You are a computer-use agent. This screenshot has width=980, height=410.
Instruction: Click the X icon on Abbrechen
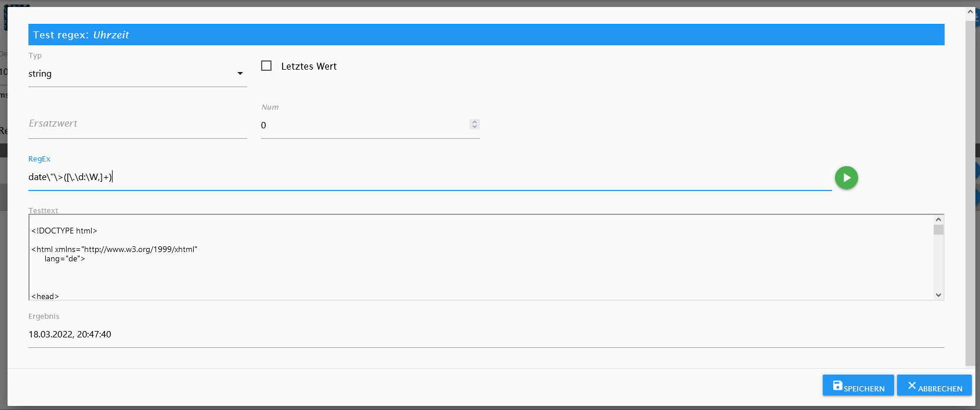click(912, 386)
